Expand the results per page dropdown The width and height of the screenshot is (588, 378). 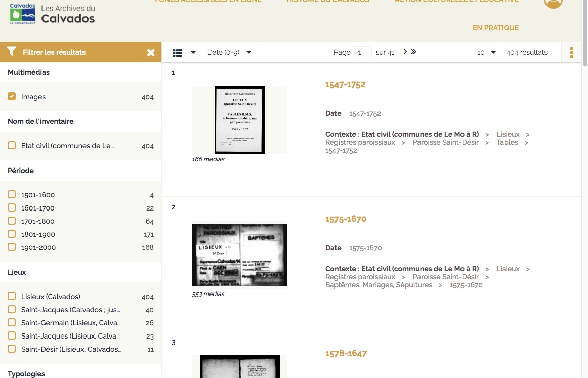[x=486, y=52]
